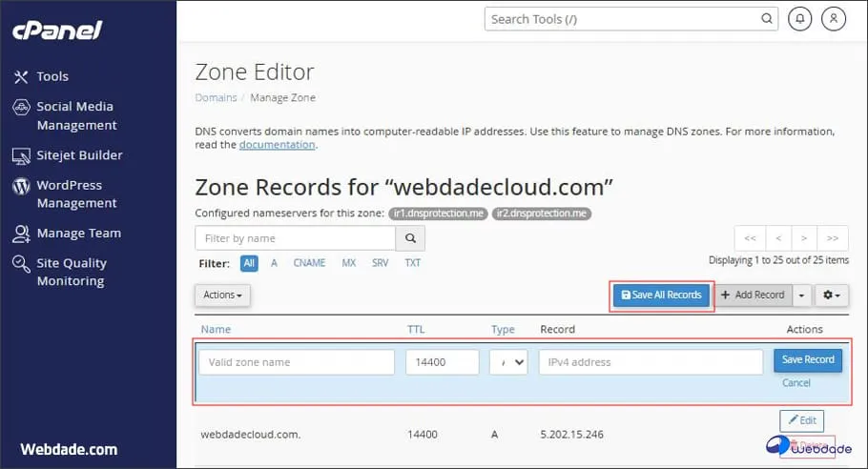Click nameserver ir2.dnsprotection.me badge
The width and height of the screenshot is (868, 469).
(x=542, y=214)
